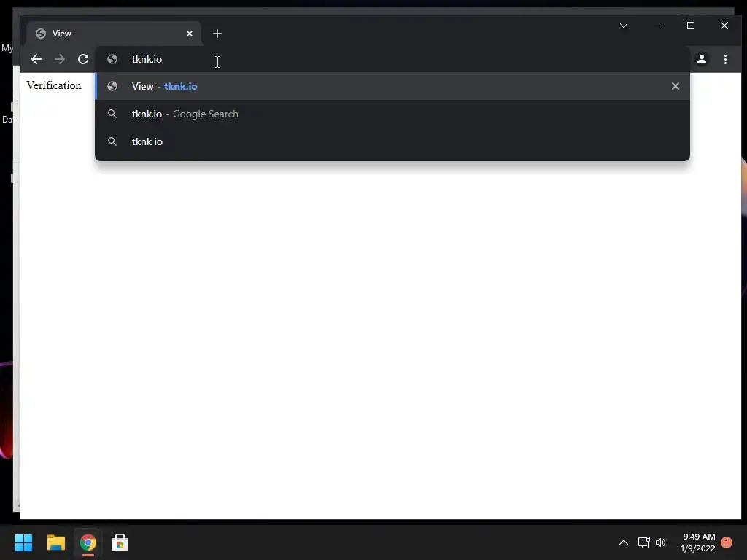This screenshot has width=747, height=560.
Task: Select the 'View - tknk.io' suggestion
Action: tap(392, 86)
